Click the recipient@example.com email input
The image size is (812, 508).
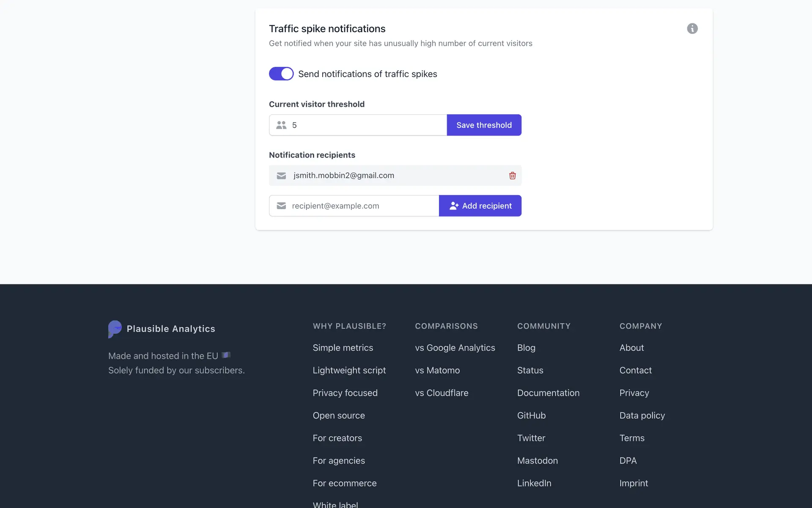[362, 206]
